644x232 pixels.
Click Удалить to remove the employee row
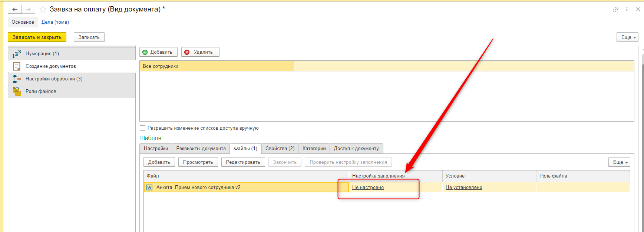[200, 52]
